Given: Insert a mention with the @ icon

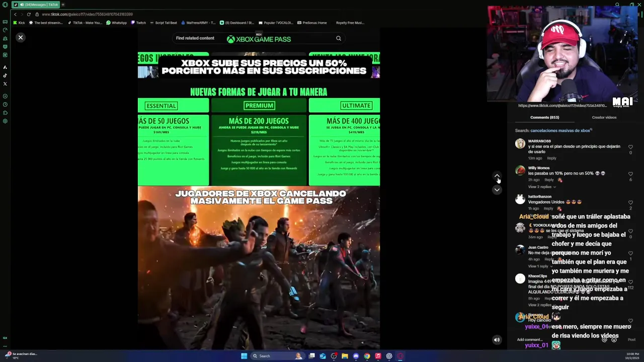Looking at the screenshot, I should (605, 340).
